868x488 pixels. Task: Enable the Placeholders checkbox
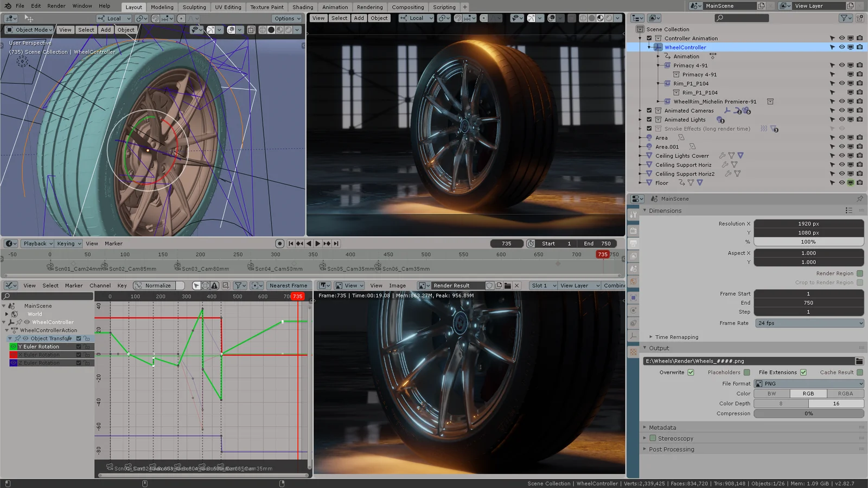pyautogui.click(x=747, y=373)
